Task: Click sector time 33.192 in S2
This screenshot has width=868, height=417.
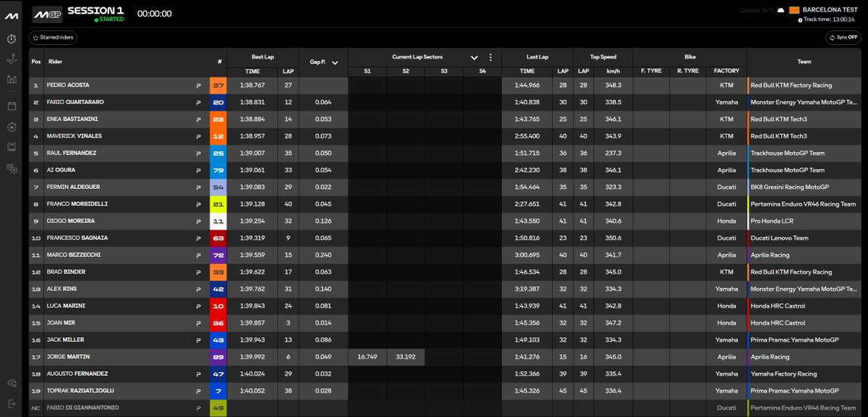Action: (x=406, y=357)
